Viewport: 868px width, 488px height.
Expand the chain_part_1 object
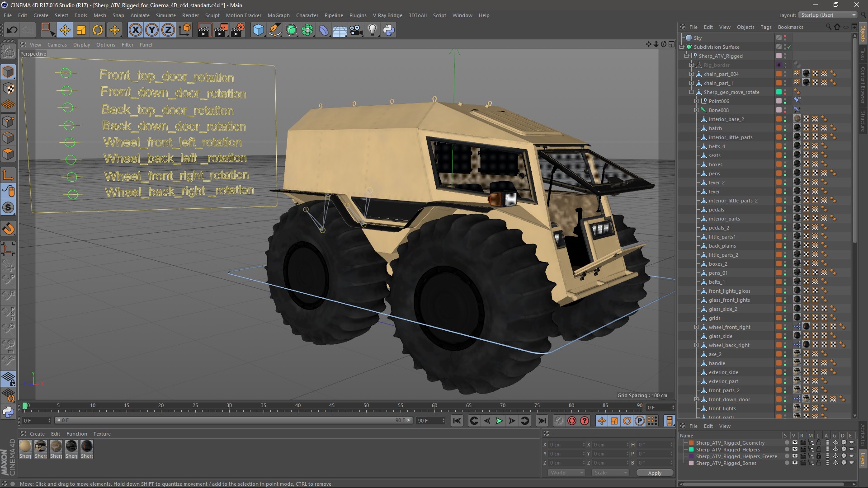(x=691, y=83)
